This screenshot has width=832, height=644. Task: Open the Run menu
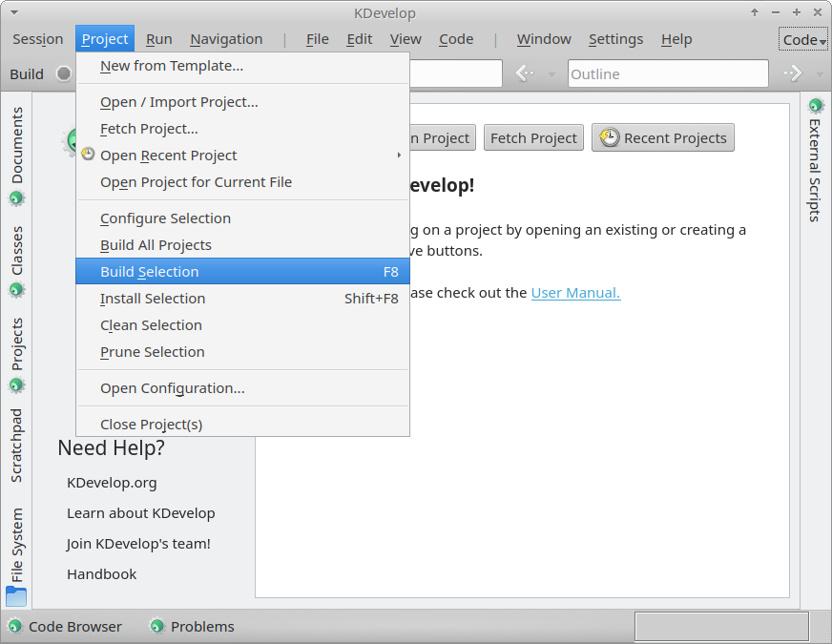coord(158,39)
